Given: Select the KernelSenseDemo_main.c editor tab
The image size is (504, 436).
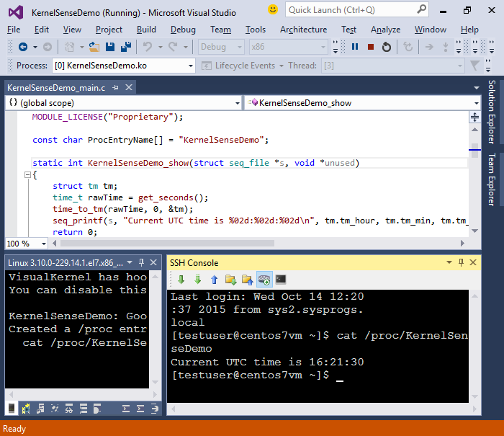Looking at the screenshot, I should pyautogui.click(x=56, y=88).
